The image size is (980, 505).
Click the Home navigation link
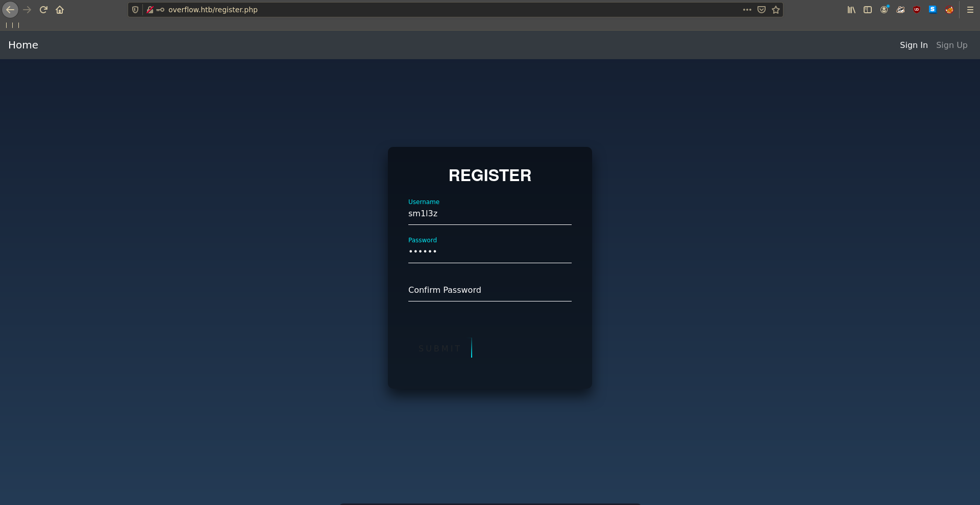tap(23, 45)
